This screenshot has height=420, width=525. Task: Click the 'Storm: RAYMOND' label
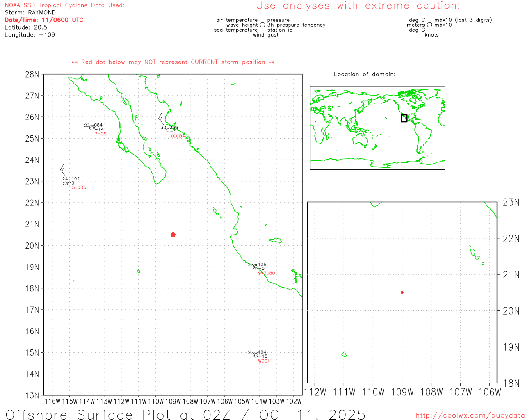[30, 12]
